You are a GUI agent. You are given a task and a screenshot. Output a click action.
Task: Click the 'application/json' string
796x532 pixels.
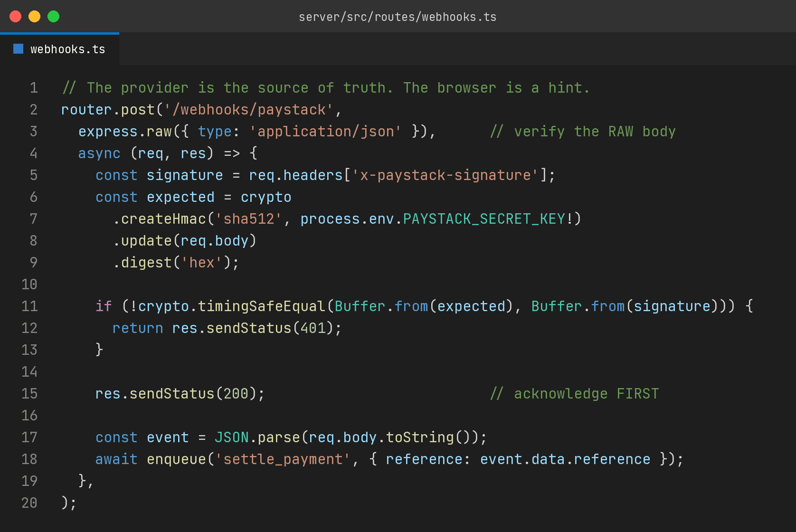325,132
